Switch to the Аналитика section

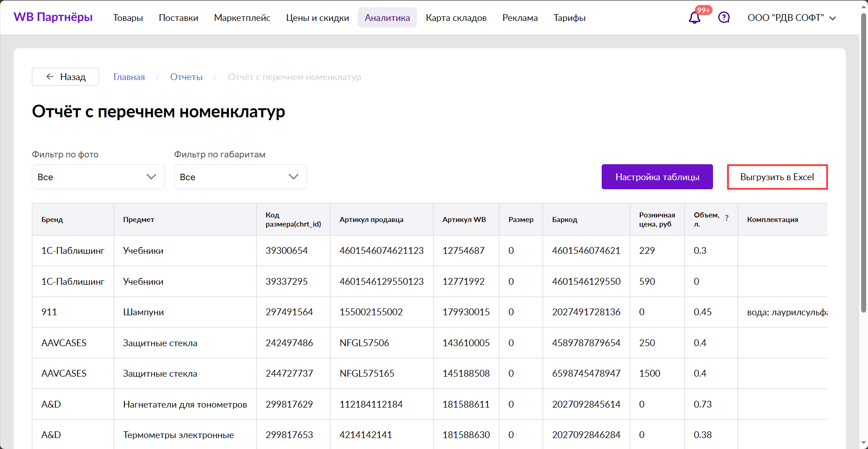(387, 18)
